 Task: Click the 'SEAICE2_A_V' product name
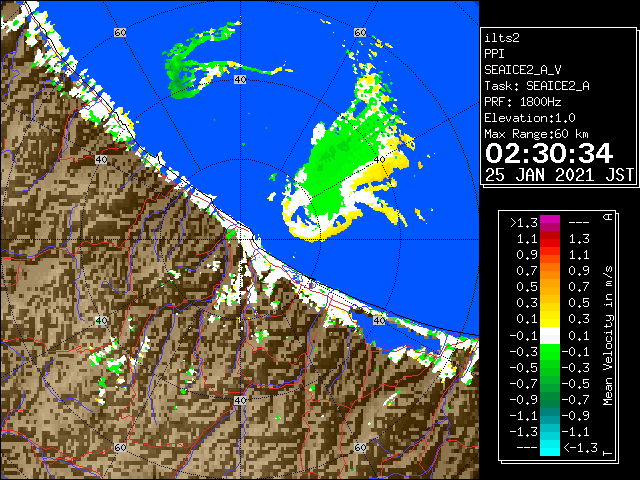[523, 70]
